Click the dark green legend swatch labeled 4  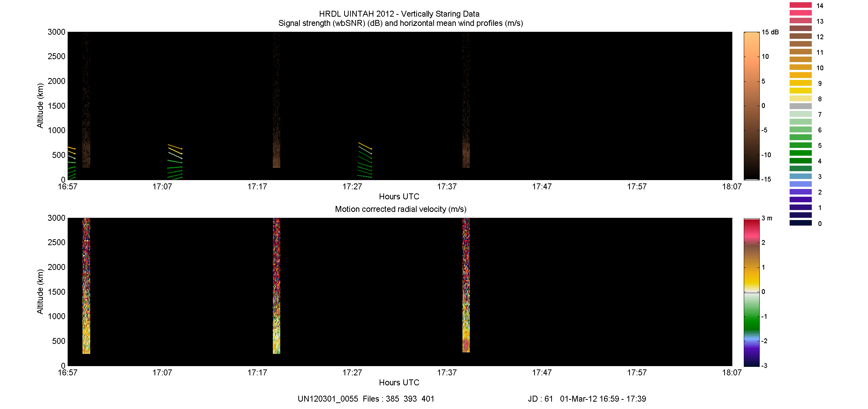click(800, 160)
